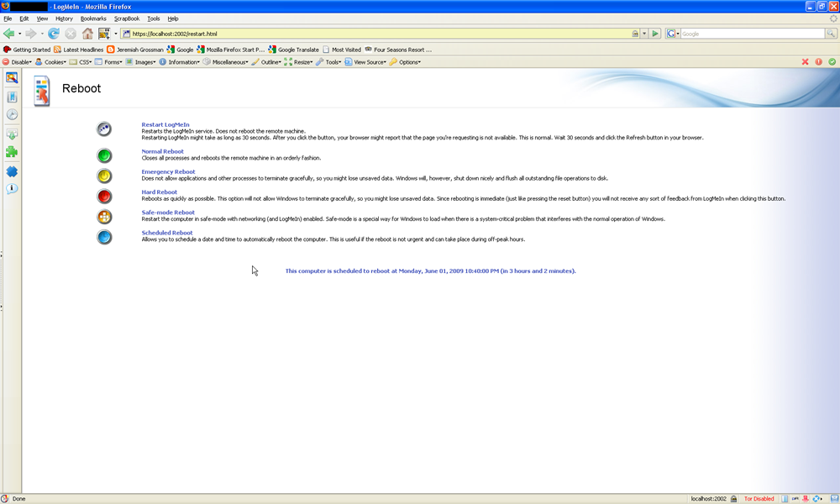This screenshot has width=840, height=504.
Task: Click the Hard Reboot link
Action: pyautogui.click(x=159, y=192)
